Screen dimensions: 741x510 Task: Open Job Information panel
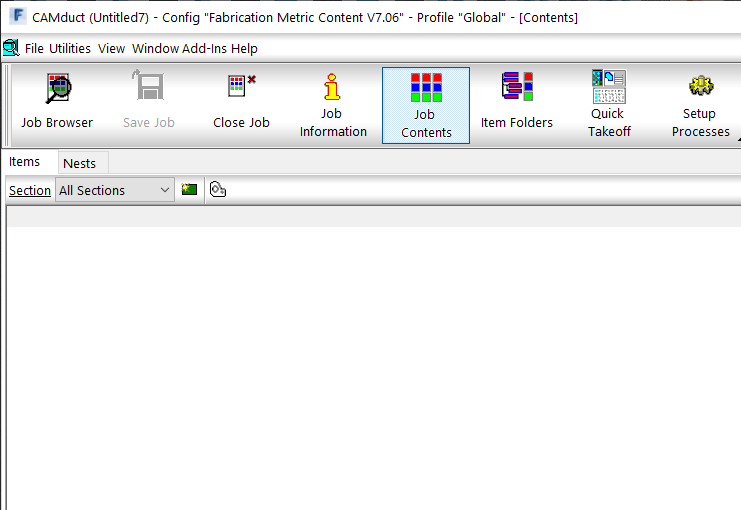pos(333,105)
